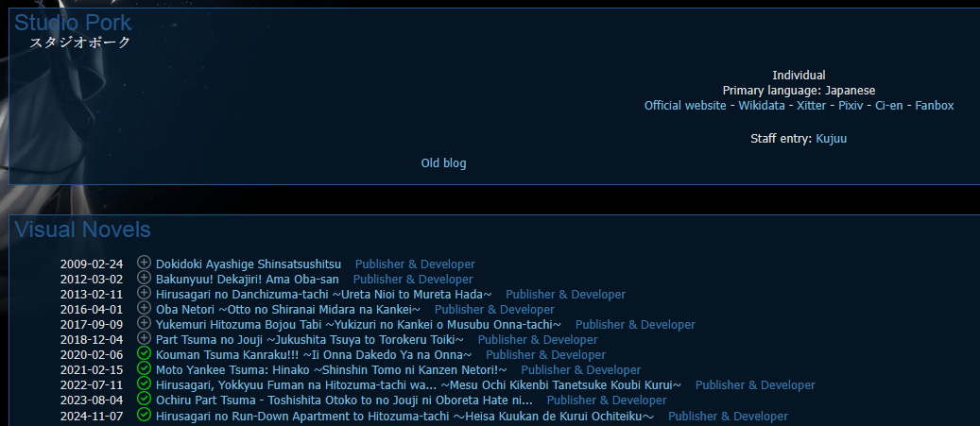Click the Japanese name スタジオポーク
The width and height of the screenshot is (980, 426).
(80, 43)
